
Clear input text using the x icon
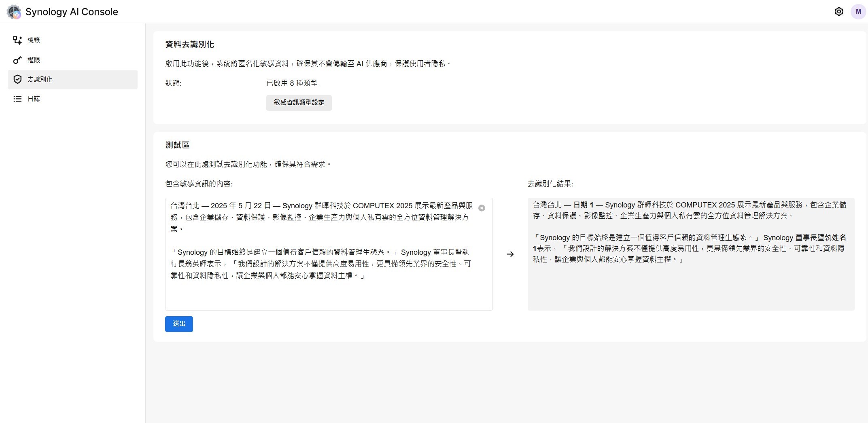(x=481, y=208)
